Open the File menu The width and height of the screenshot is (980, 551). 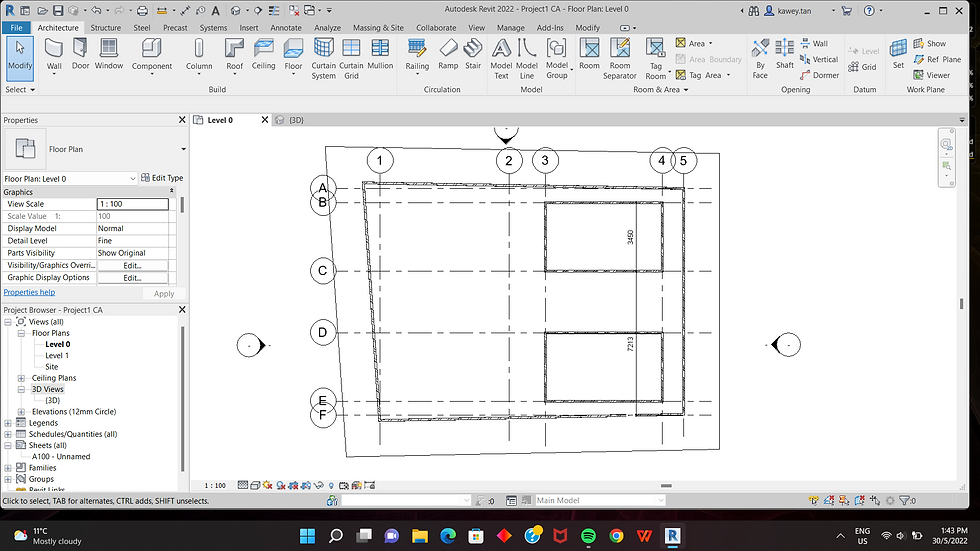(16, 27)
